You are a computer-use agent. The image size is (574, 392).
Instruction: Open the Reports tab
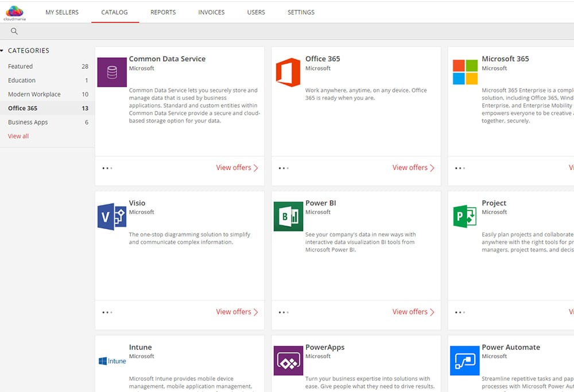[163, 12]
